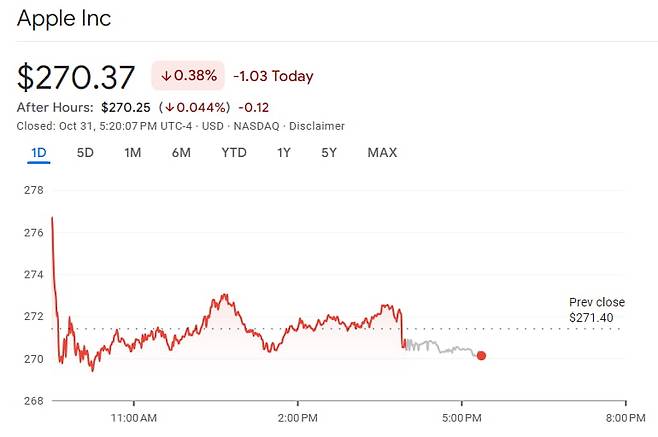Click the after-hours price $270.25
Viewport: 658px width, 437px height.
pyautogui.click(x=127, y=107)
